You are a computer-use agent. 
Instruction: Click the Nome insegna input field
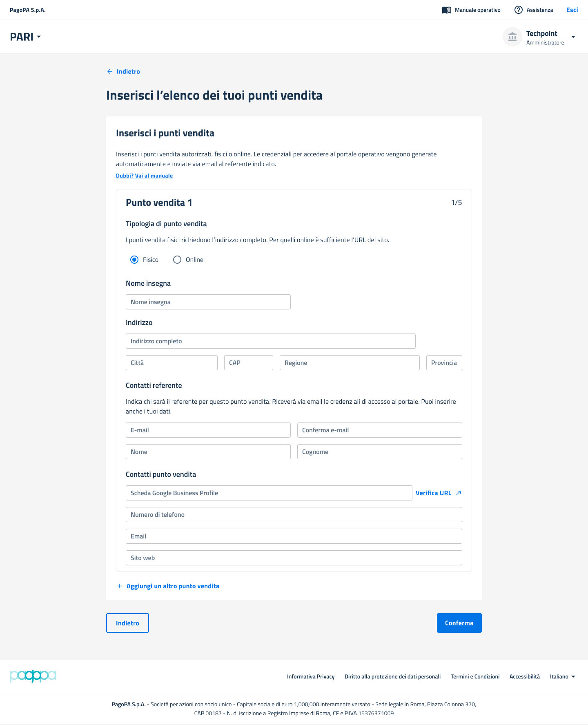208,302
